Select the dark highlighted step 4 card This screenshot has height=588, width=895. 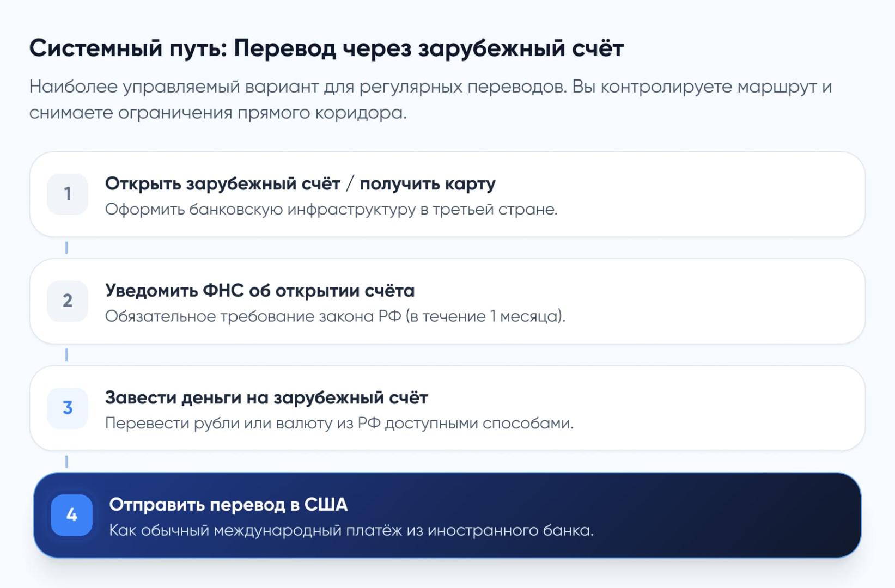[x=708, y=515]
